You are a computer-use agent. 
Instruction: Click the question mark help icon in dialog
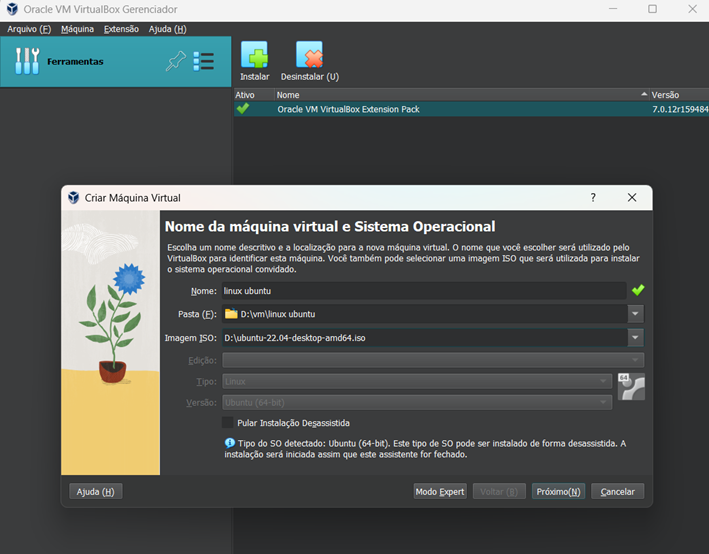pos(593,198)
